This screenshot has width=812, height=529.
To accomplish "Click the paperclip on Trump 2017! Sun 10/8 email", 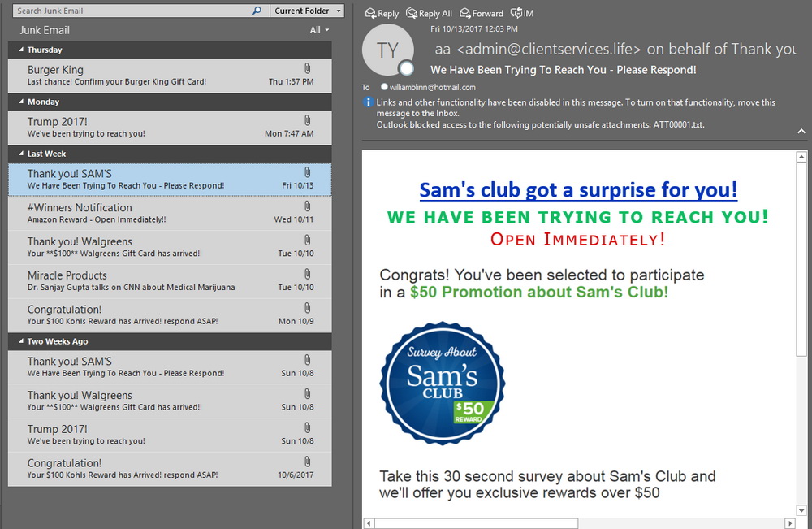I will tap(307, 428).
